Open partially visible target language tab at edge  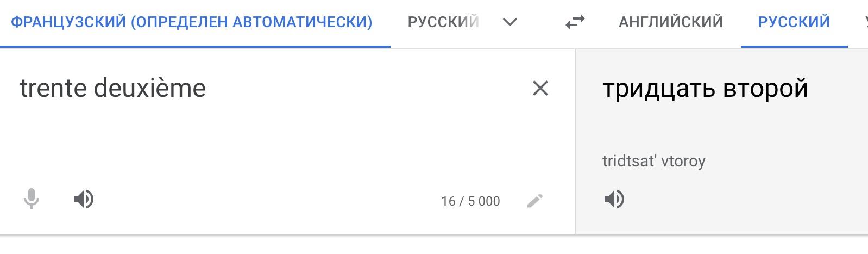coord(864,22)
